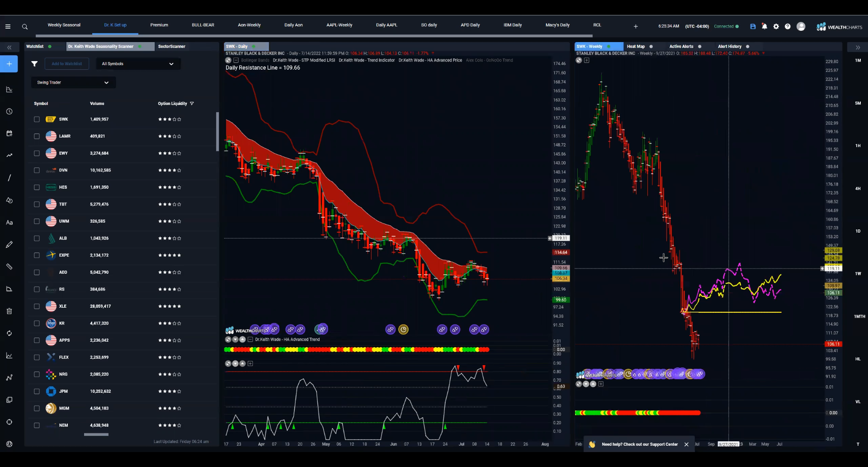Click the save layout floppy disk icon
Image resolution: width=868 pixels, height=467 pixels.
pyautogui.click(x=753, y=27)
